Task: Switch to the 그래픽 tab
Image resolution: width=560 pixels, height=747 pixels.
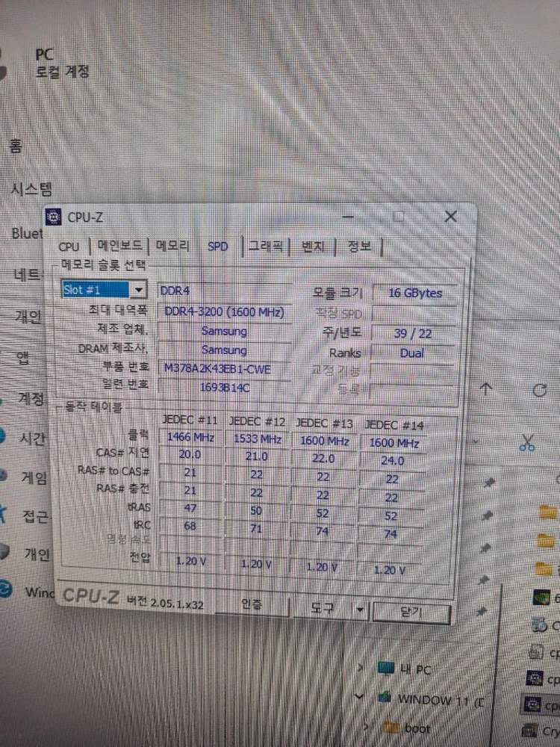Action: coord(266,246)
